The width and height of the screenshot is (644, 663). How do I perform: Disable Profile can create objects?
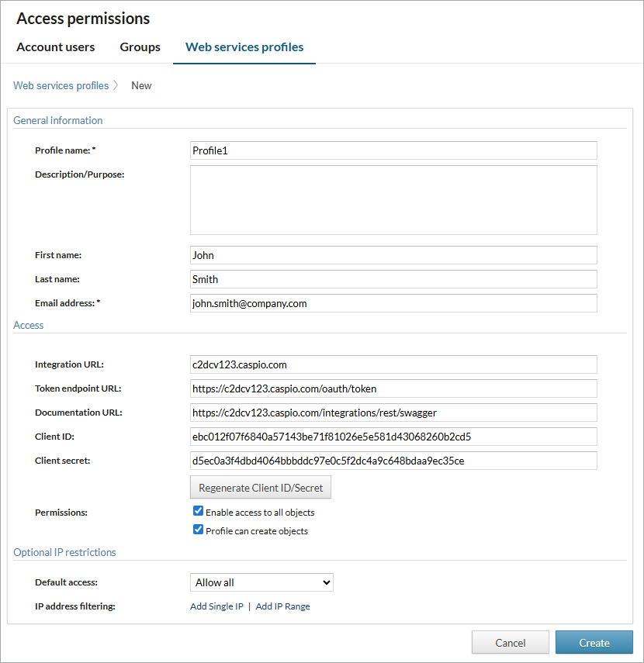point(198,530)
